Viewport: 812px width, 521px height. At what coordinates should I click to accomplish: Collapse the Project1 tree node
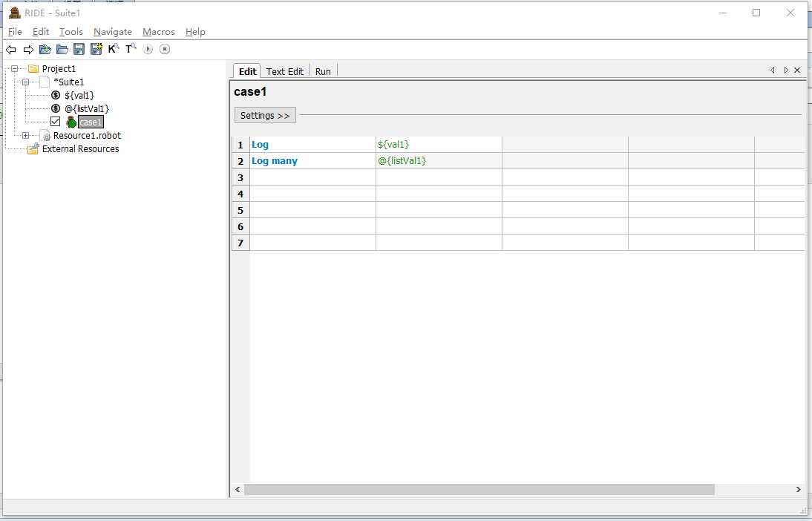(x=15, y=68)
